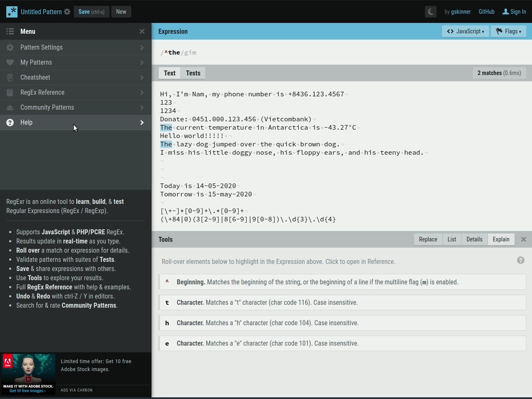
Task: Click the Help question mark icon in Tools
Action: point(520,260)
